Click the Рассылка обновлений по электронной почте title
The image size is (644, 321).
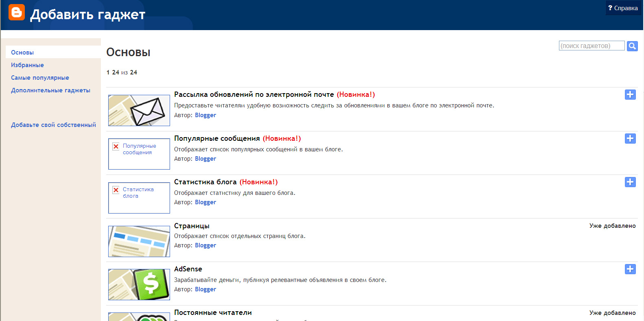pyautogui.click(x=254, y=94)
